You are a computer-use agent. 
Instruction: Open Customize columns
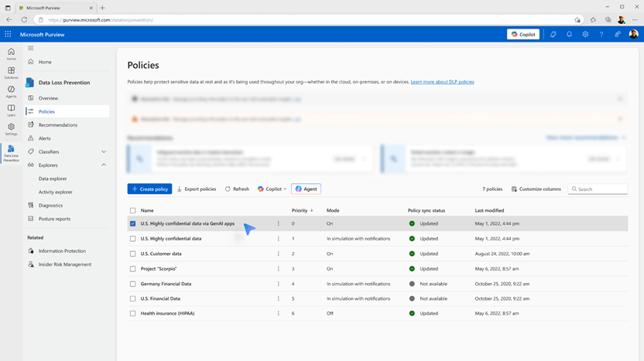[536, 189]
